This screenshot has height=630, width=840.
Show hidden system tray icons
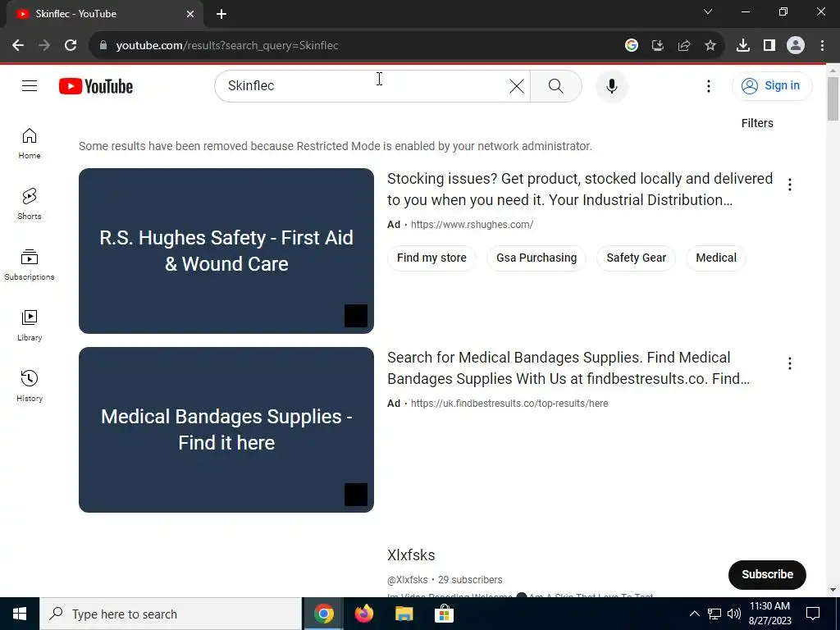coord(694,614)
